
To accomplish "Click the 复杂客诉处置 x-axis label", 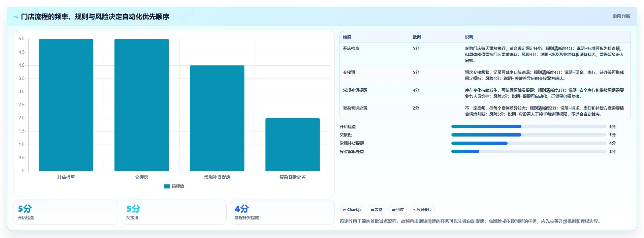I will pos(292,177).
